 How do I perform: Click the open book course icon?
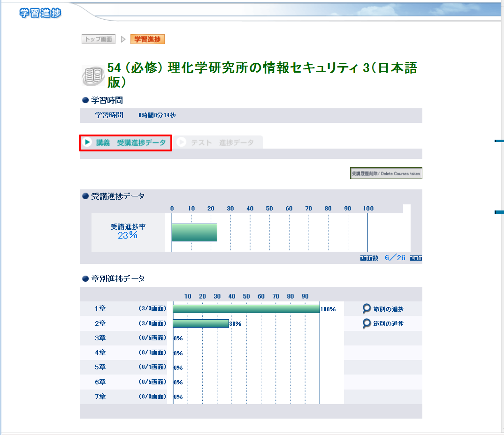pos(93,76)
